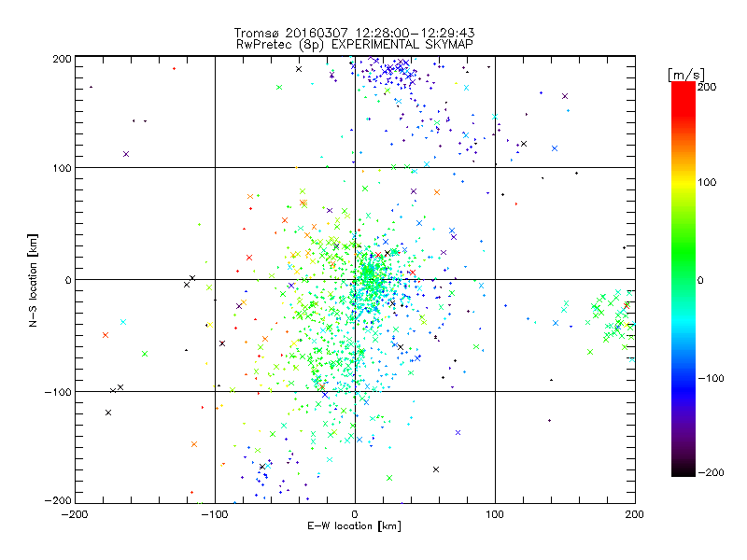Image resolution: width=747 pixels, height=560 pixels.
Task: Click the y-axis tick label "100"
Action: coord(62,168)
